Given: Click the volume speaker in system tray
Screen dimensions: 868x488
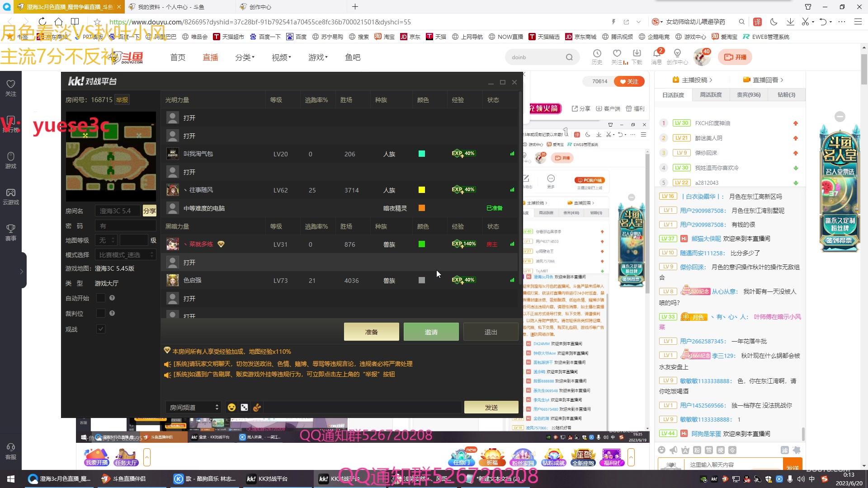Looking at the screenshot, I should coord(801,479).
